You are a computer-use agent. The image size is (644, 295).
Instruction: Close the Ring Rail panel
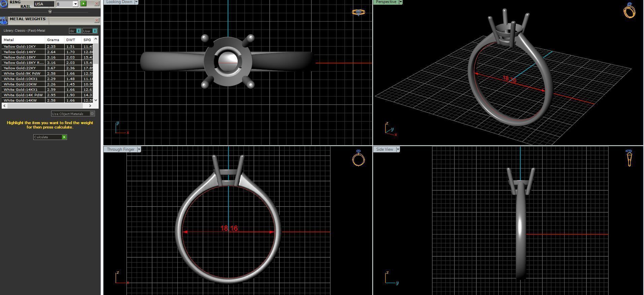tap(97, 4)
